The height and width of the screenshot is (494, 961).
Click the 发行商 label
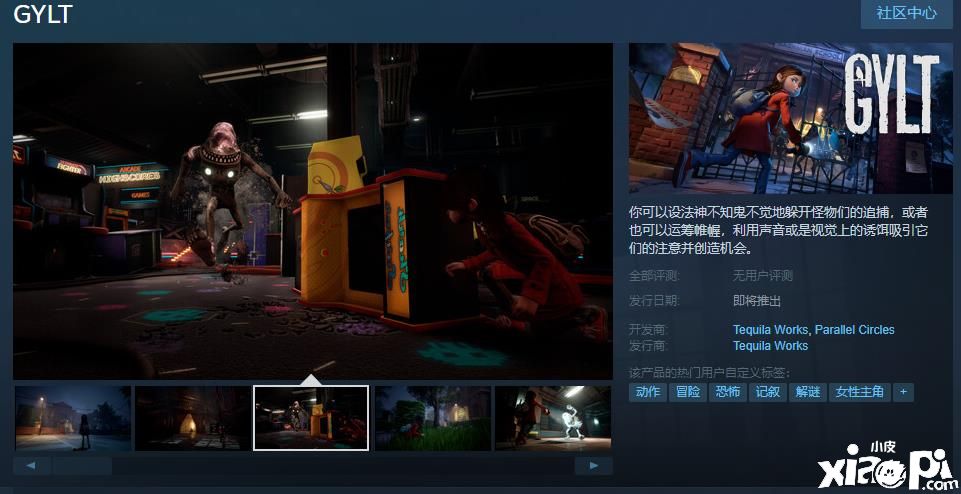pyautogui.click(x=648, y=346)
